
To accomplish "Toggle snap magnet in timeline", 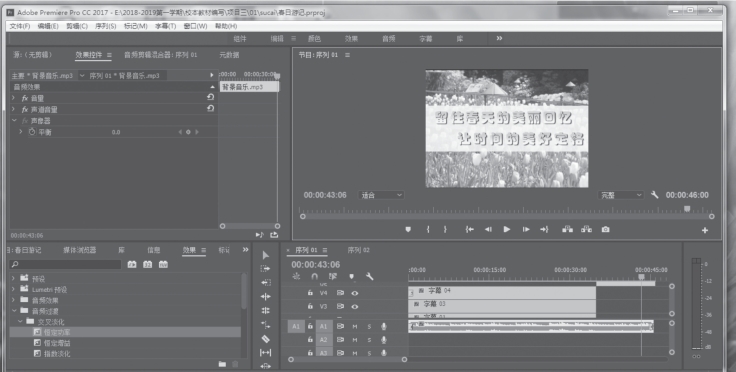I will click(314, 276).
